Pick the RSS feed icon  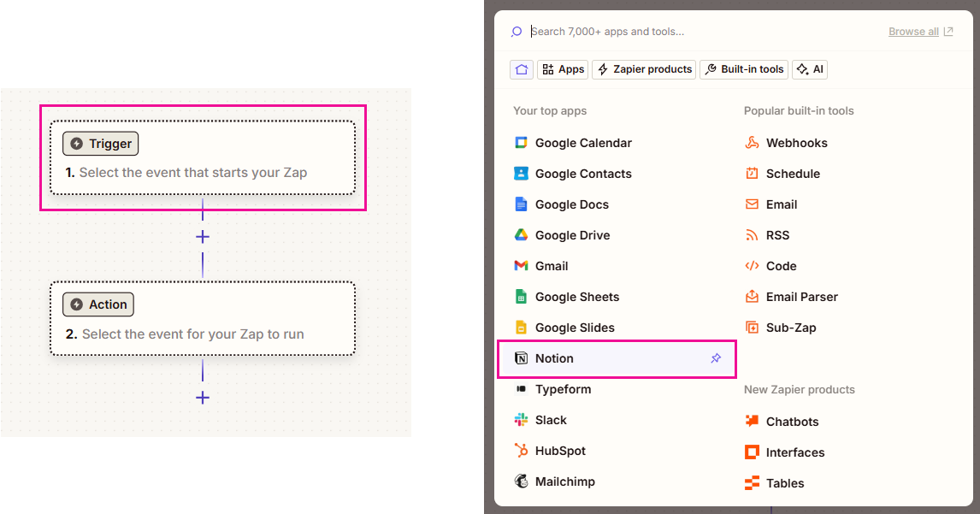point(752,235)
